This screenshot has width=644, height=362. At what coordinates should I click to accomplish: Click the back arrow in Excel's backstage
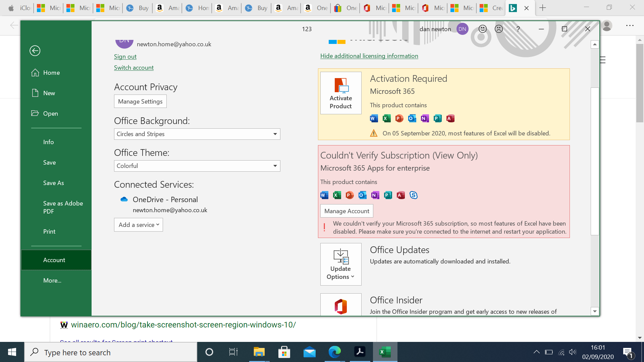[35, 51]
